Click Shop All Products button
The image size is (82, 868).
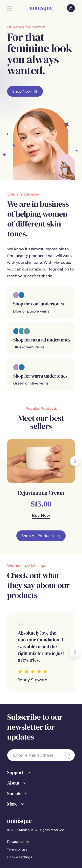click(x=41, y=536)
